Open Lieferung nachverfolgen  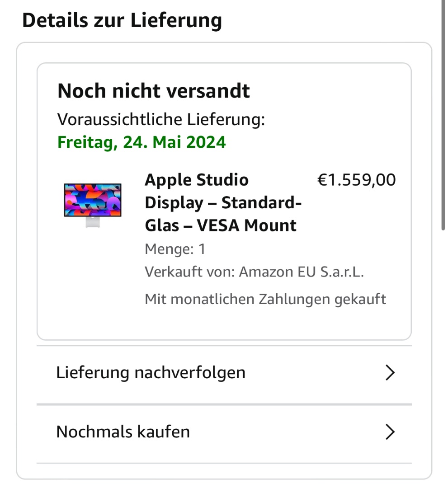click(151, 373)
